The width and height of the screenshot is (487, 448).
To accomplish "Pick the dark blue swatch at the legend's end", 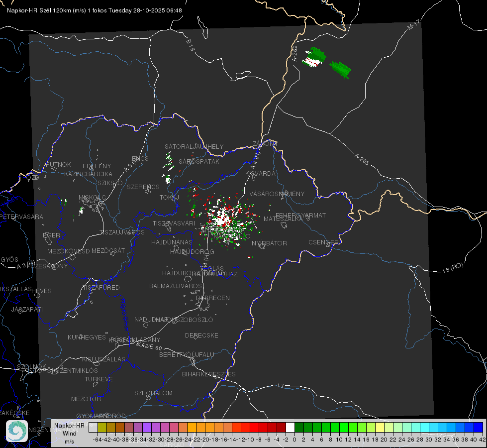I will pos(479,428).
